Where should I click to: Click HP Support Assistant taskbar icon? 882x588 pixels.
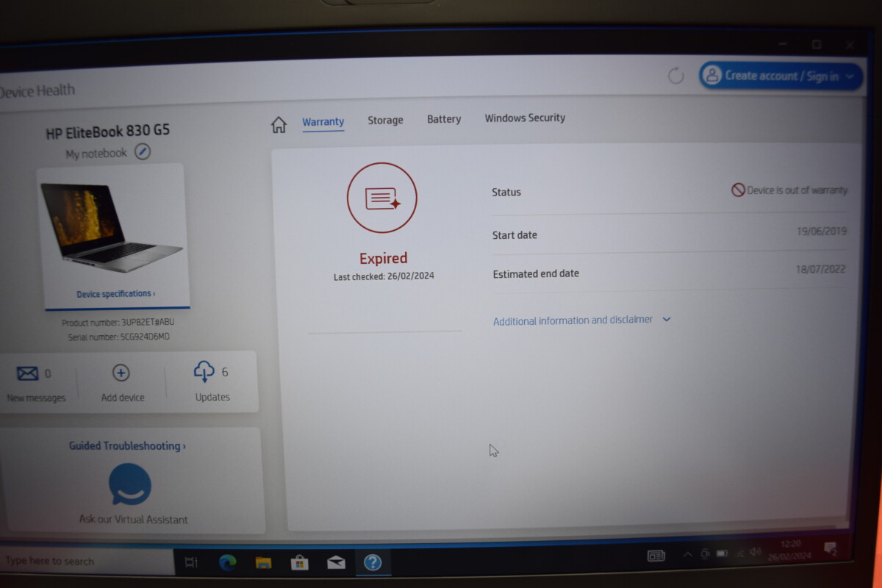373,562
